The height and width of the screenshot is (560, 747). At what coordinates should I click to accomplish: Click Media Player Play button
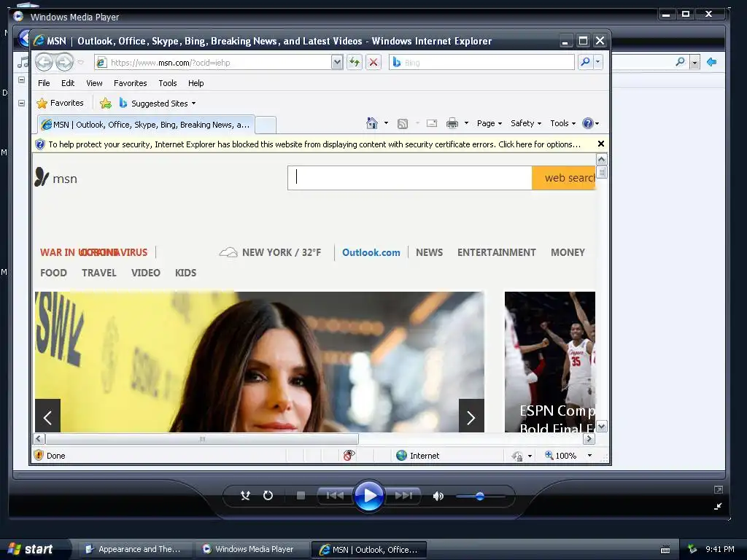point(368,496)
